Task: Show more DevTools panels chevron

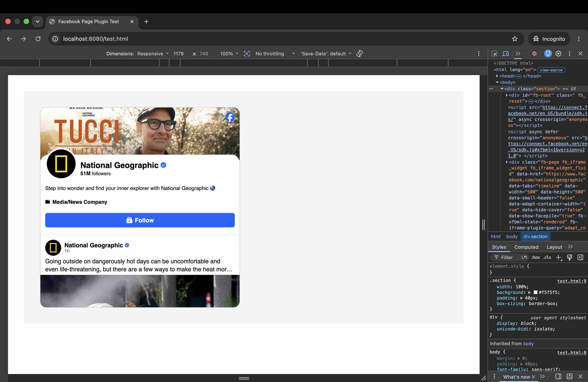Action: pyautogui.click(x=518, y=54)
